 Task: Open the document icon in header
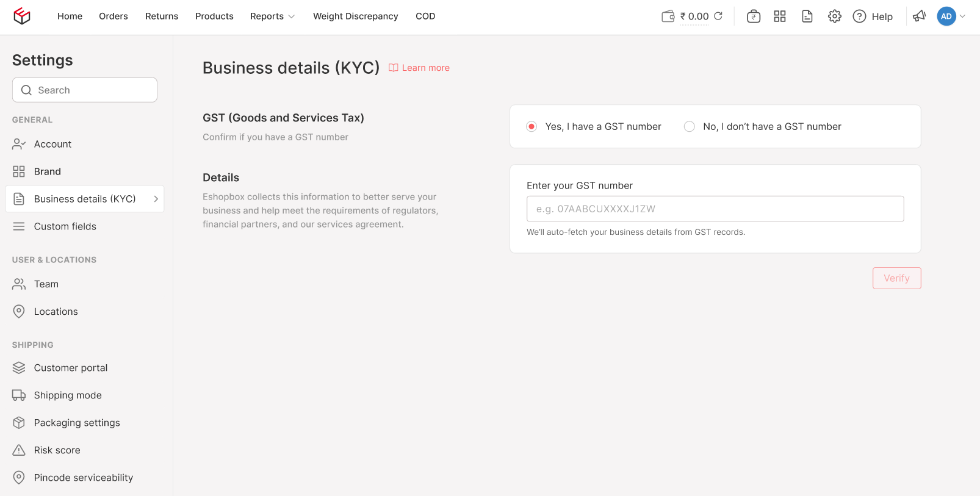pyautogui.click(x=807, y=16)
